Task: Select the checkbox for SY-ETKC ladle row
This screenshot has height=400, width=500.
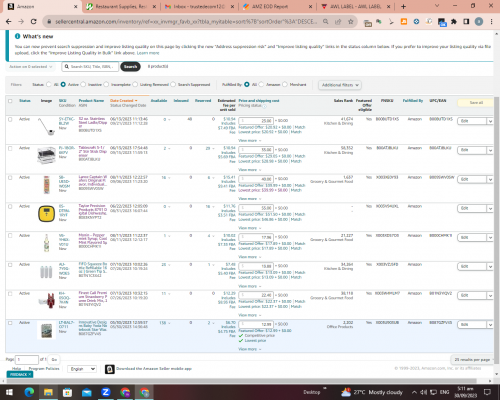Action: pos(10,119)
